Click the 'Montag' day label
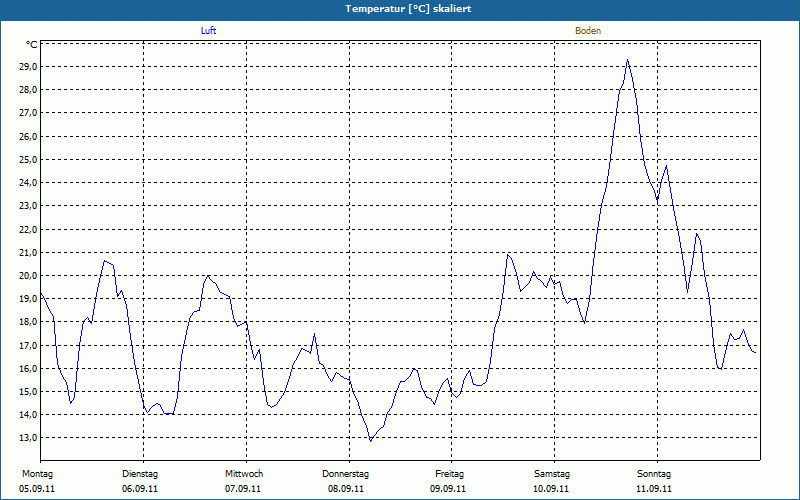Screen dimensions: 800x500 (37, 474)
